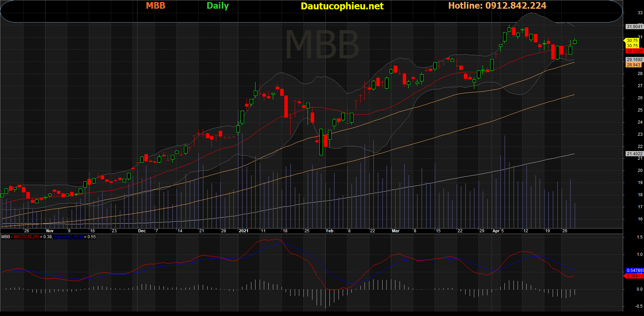The height and width of the screenshot is (316, 644).
Task: Click the Signal(12,26,9) legend text
Action: click(68, 237)
